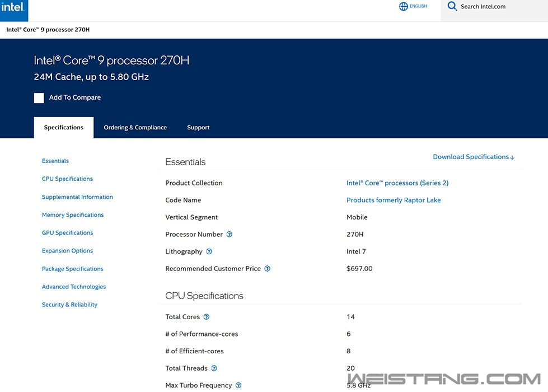This screenshot has width=548, height=392.
Task: Jump to Memory Specifications section
Action: [73, 214]
